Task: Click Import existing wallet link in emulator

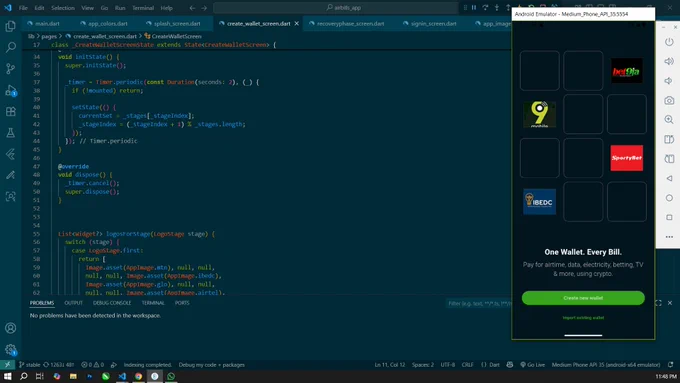Action: point(583,318)
